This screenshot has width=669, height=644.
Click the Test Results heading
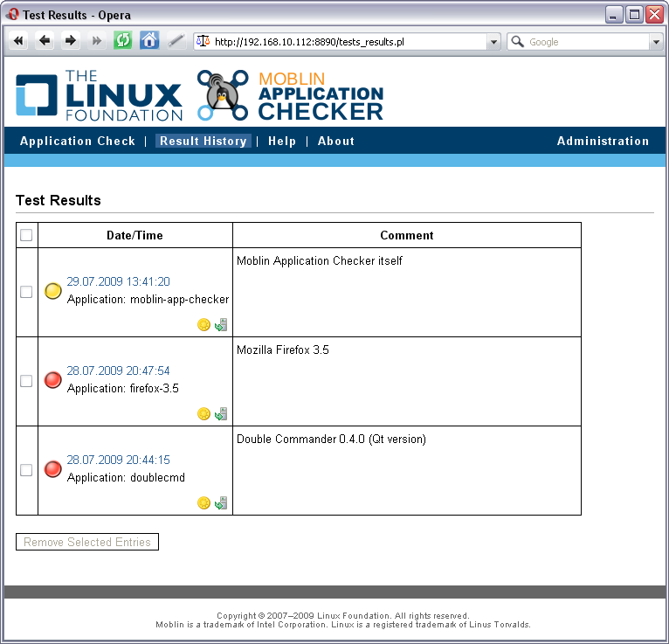coord(59,200)
